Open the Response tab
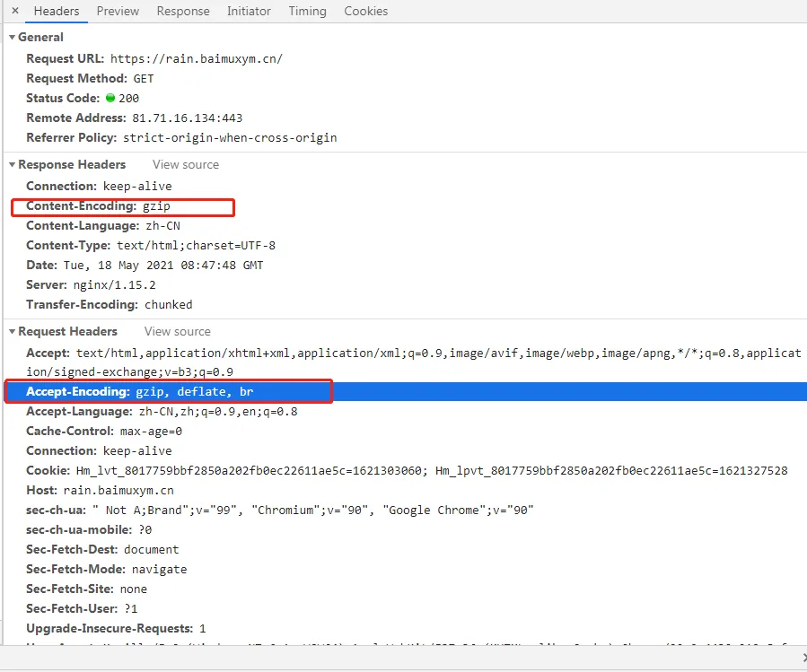807x672 pixels. pyautogui.click(x=183, y=11)
